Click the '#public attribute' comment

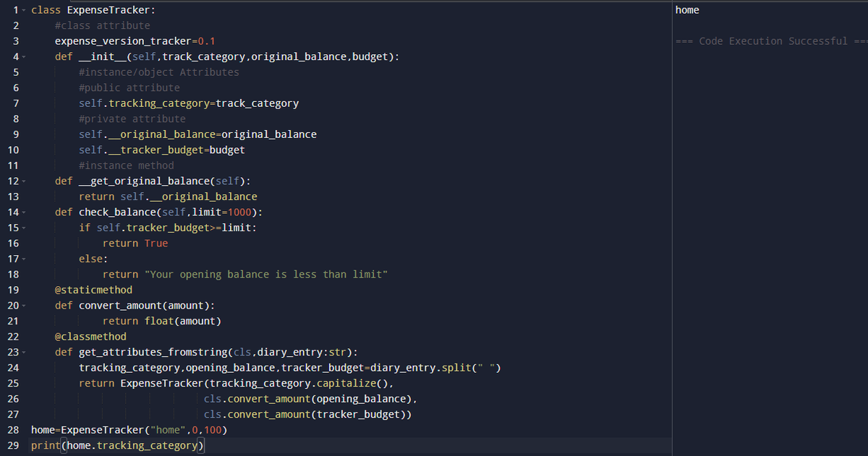click(x=129, y=88)
